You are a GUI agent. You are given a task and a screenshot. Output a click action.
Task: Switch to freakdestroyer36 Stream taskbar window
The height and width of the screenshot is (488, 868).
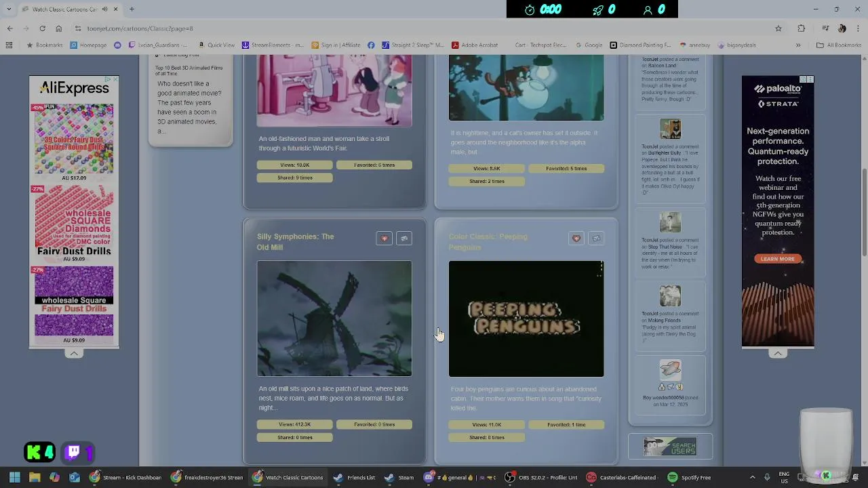click(208, 477)
